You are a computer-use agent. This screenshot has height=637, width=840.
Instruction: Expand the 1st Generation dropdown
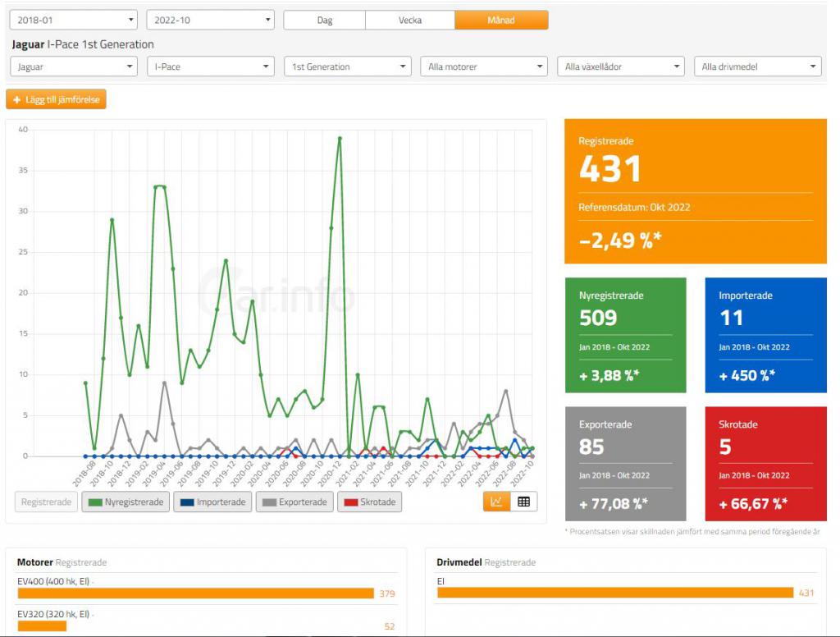coord(348,66)
